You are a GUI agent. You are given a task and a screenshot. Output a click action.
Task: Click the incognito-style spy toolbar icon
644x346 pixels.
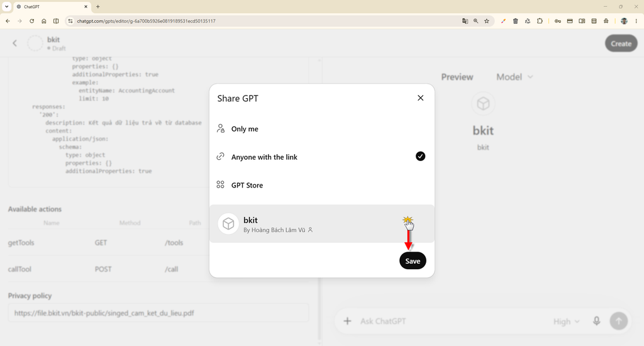tap(606, 21)
